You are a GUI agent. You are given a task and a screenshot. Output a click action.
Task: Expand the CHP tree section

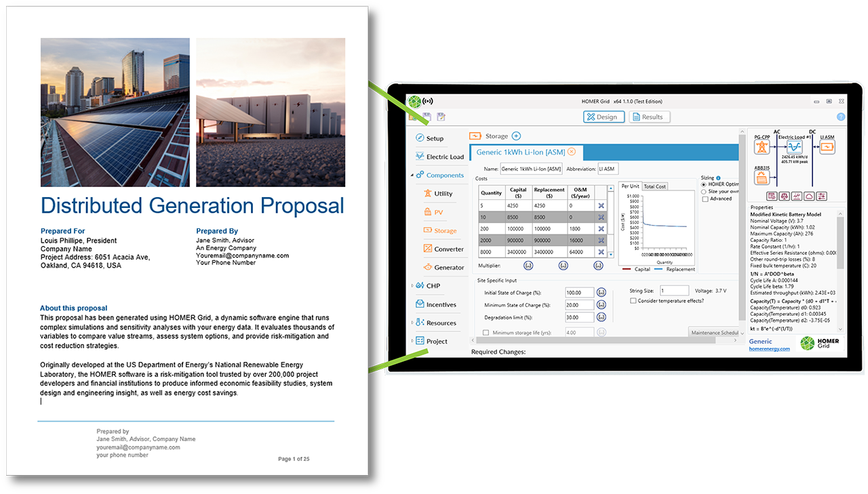point(412,286)
